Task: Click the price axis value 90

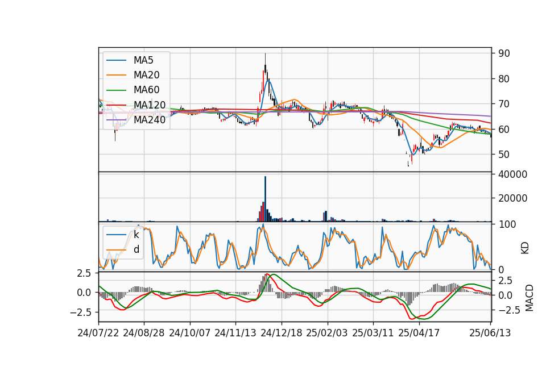Action: (x=504, y=53)
